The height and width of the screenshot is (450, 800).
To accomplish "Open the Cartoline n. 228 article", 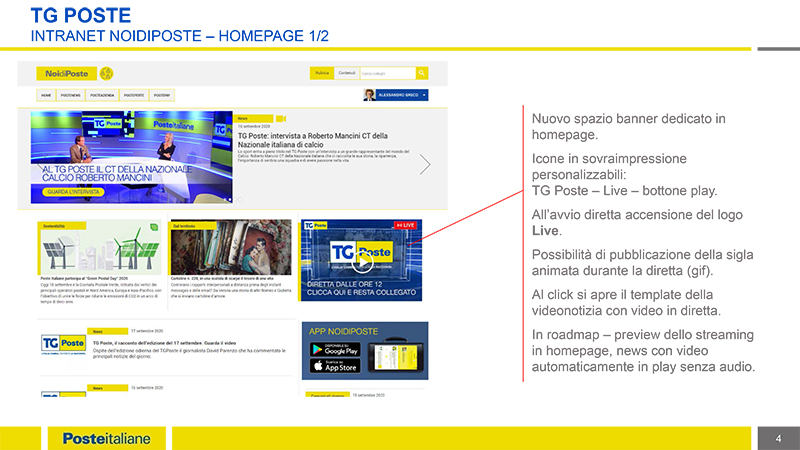I will point(222,279).
